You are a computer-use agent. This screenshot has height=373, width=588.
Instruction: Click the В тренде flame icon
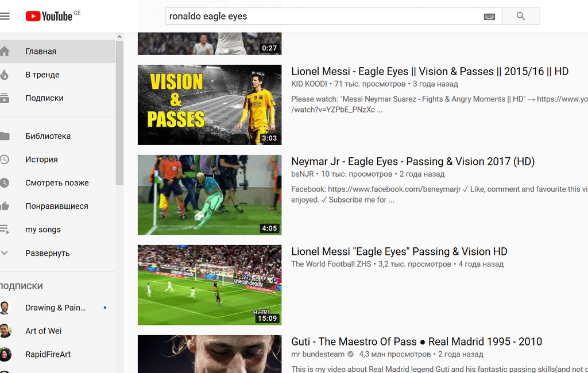[x=4, y=75]
